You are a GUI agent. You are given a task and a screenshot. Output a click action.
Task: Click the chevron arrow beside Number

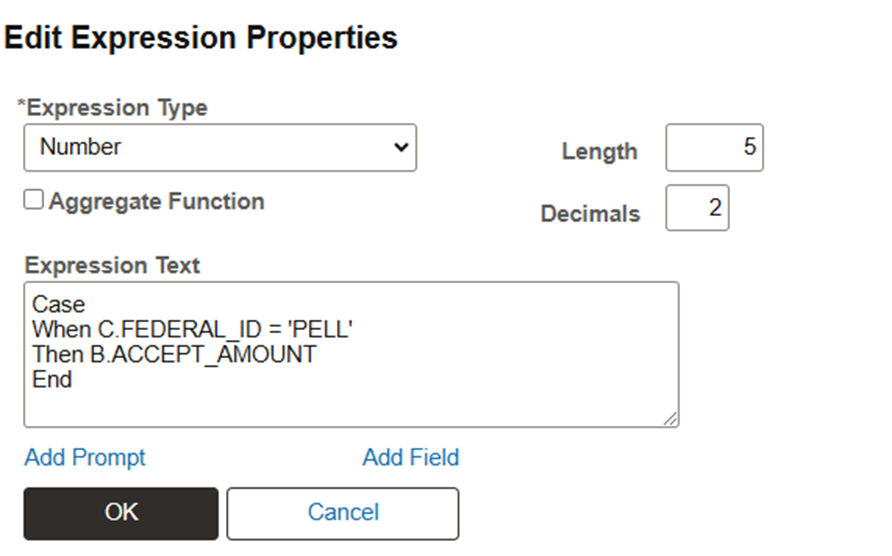(401, 148)
